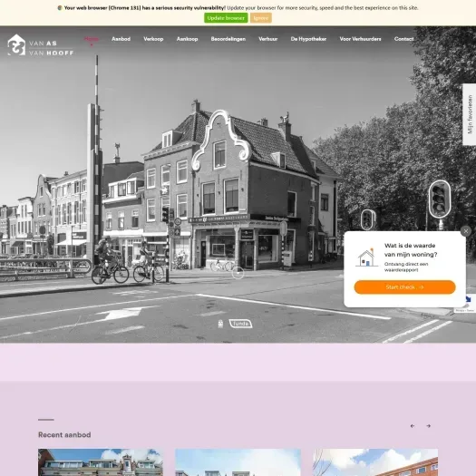The height and width of the screenshot is (476, 476).
Task: Click the green Update browser button
Action: 226,18
